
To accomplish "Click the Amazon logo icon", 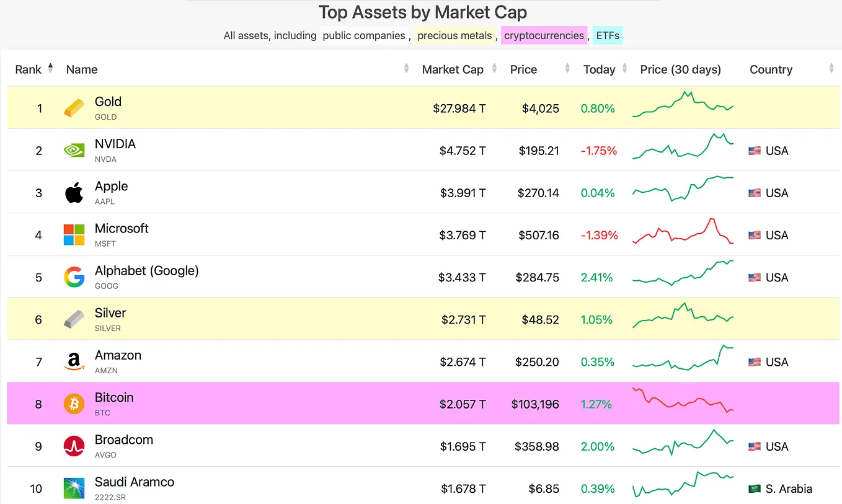I will (74, 362).
